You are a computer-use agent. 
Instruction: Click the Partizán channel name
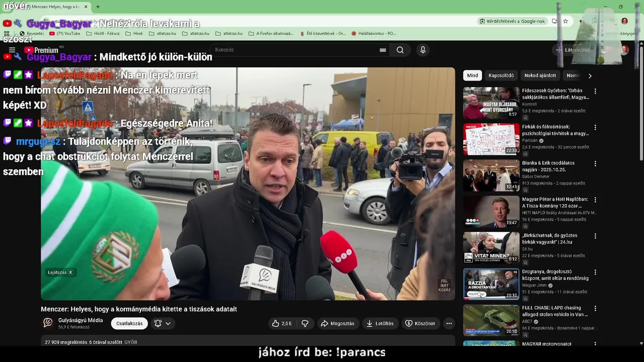point(530,140)
